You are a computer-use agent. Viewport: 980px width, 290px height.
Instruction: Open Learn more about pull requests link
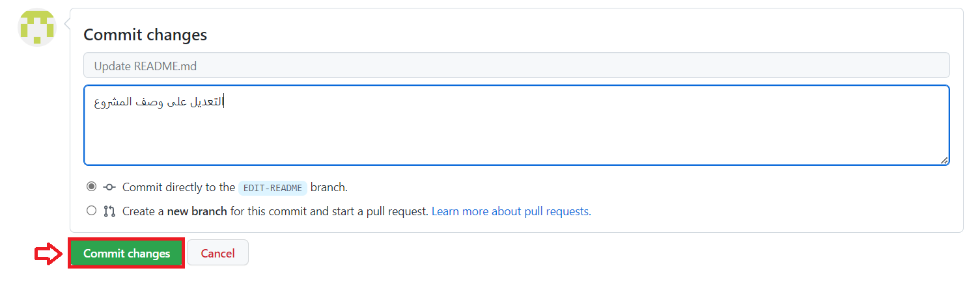click(x=511, y=211)
